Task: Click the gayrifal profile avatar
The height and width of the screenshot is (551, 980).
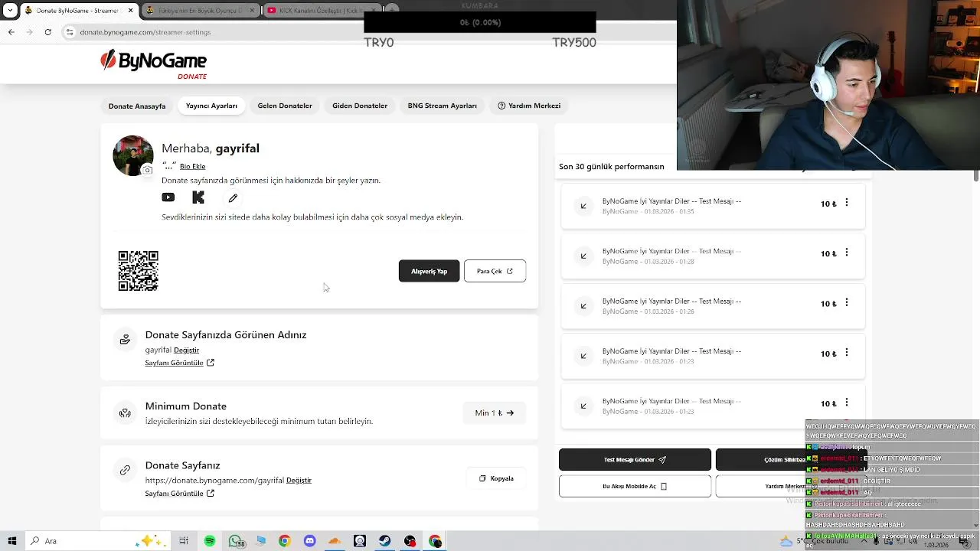Action: click(x=132, y=155)
